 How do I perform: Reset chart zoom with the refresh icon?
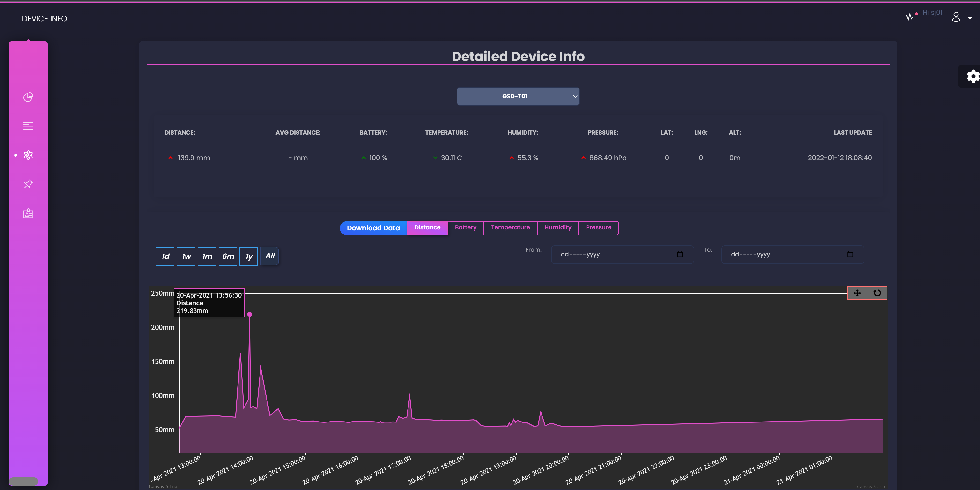(x=877, y=293)
